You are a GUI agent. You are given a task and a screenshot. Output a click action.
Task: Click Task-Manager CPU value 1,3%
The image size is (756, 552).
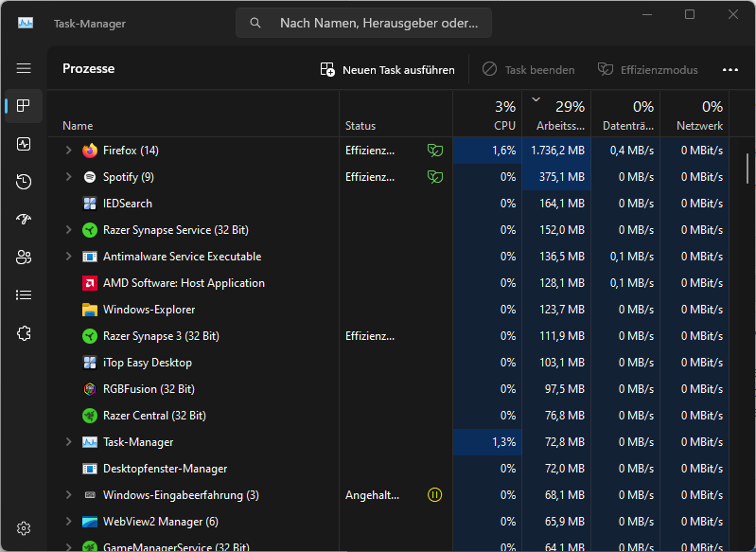(503, 442)
